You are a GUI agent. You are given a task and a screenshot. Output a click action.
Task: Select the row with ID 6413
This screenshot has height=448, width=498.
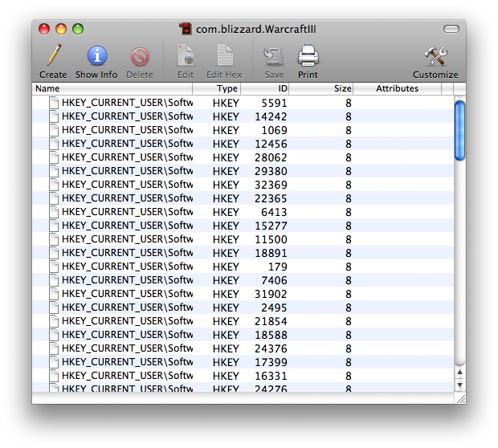243,212
